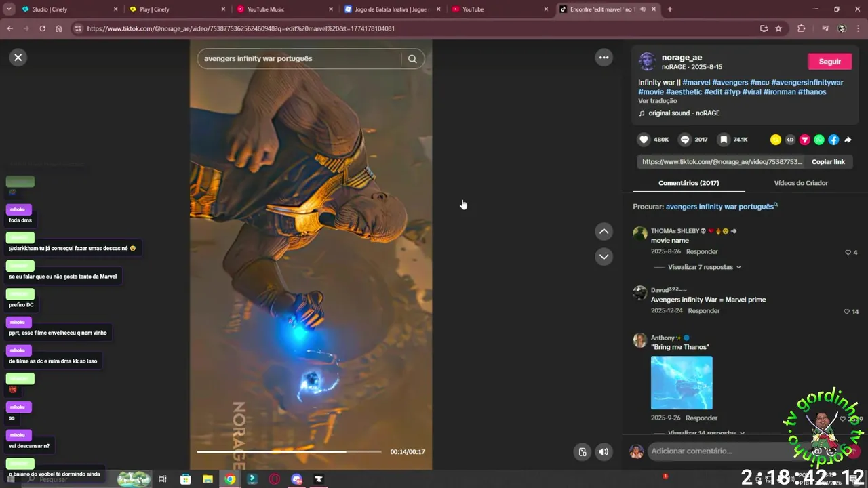Open the norage_ae avatar picture
Viewport: 868px width, 488px height.
[x=647, y=62]
